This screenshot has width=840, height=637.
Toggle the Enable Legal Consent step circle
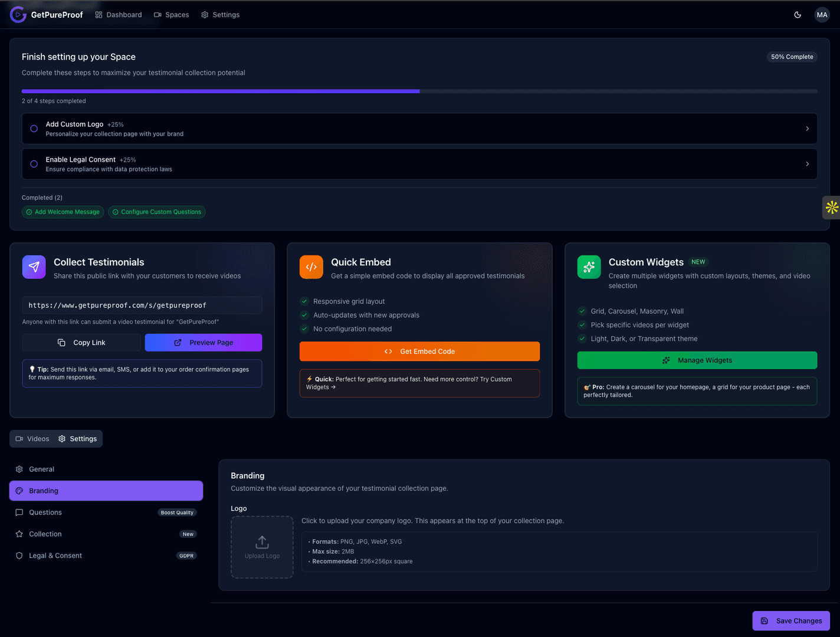tap(34, 164)
